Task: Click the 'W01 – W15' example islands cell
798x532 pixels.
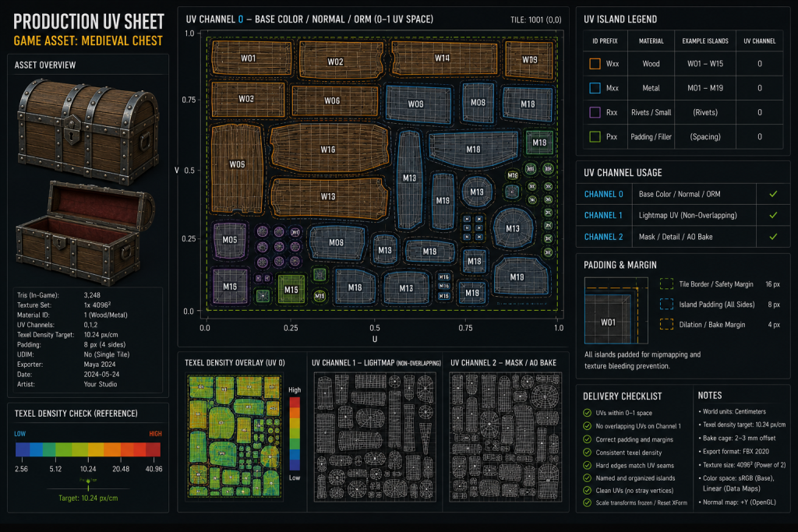Action: (704, 64)
